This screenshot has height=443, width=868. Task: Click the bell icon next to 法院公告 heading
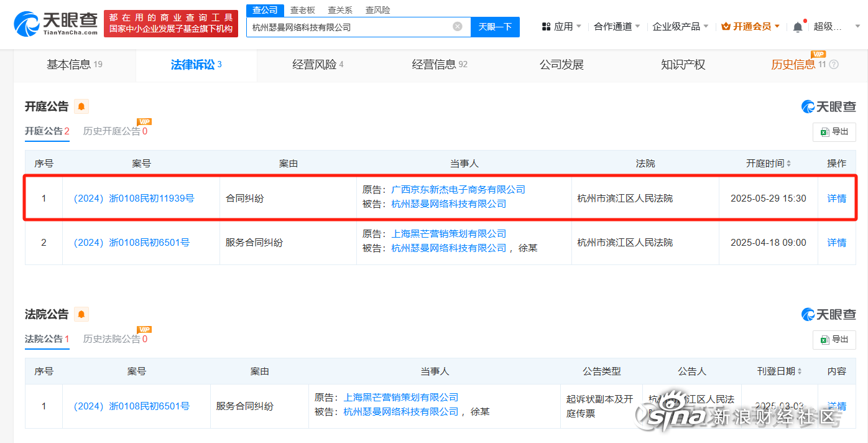(81, 314)
